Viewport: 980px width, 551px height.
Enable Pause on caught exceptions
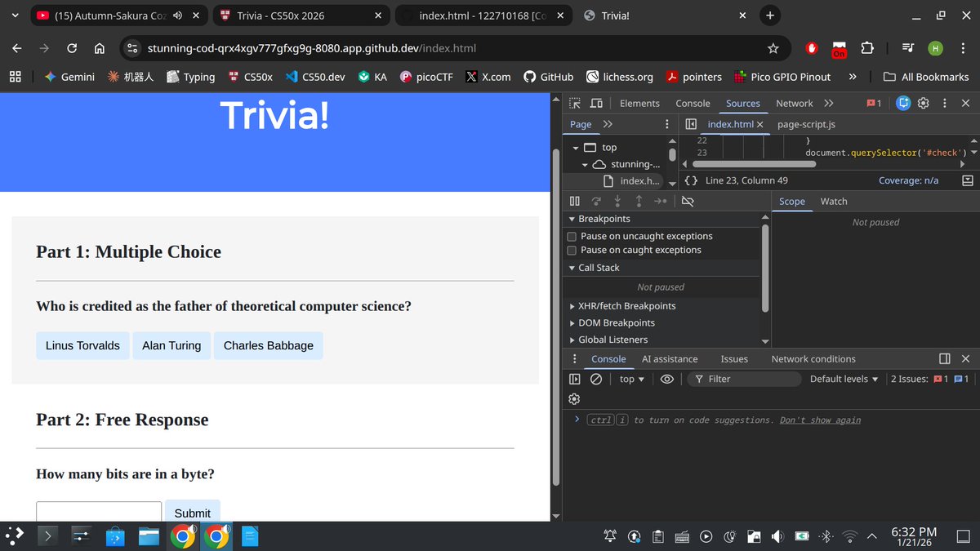[x=572, y=250]
